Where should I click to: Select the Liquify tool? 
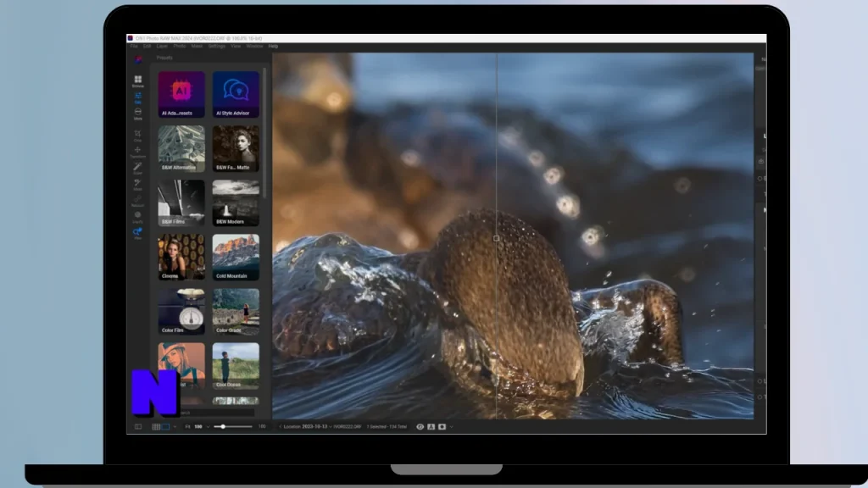click(x=138, y=216)
